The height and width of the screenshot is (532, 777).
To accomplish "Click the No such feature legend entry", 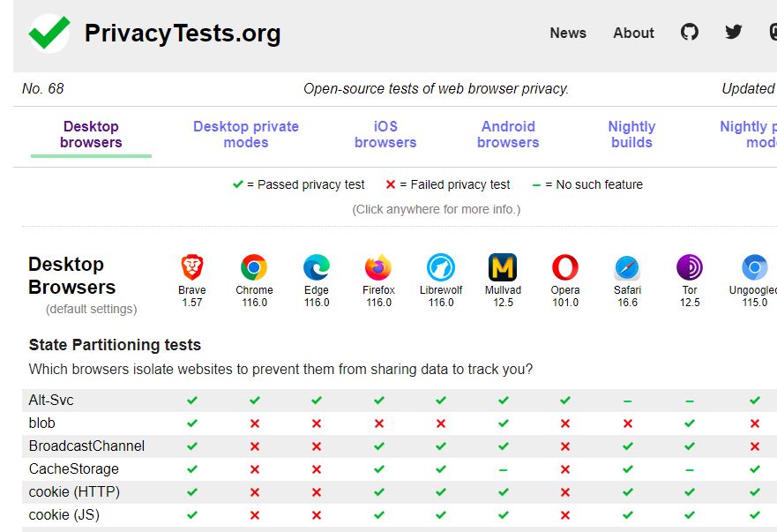I will click(x=587, y=184).
